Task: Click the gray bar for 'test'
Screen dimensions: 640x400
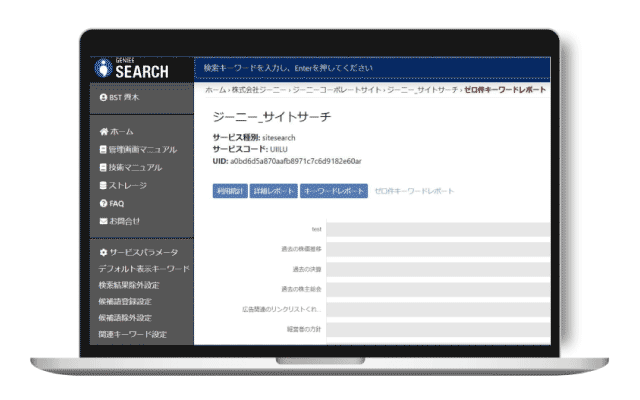Action: click(x=438, y=229)
